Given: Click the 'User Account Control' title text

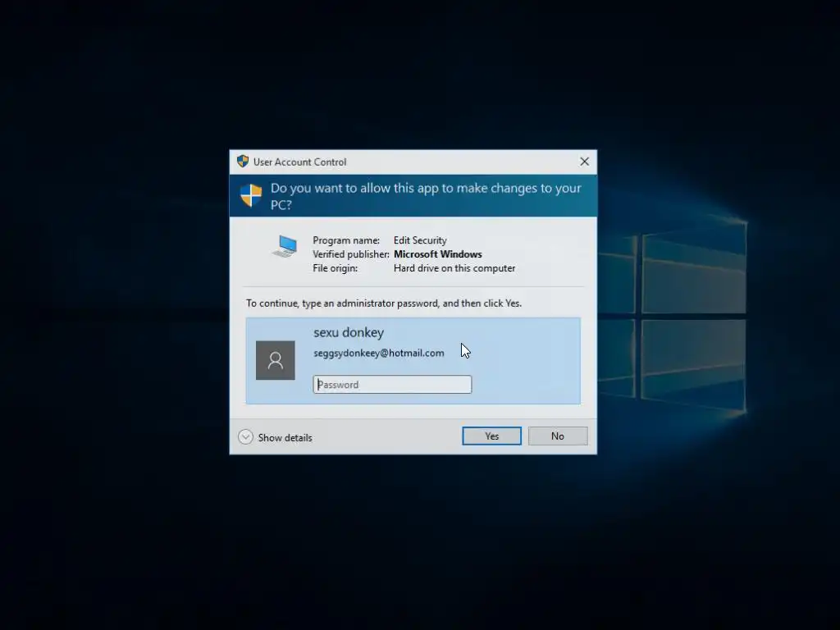Looking at the screenshot, I should [x=300, y=162].
